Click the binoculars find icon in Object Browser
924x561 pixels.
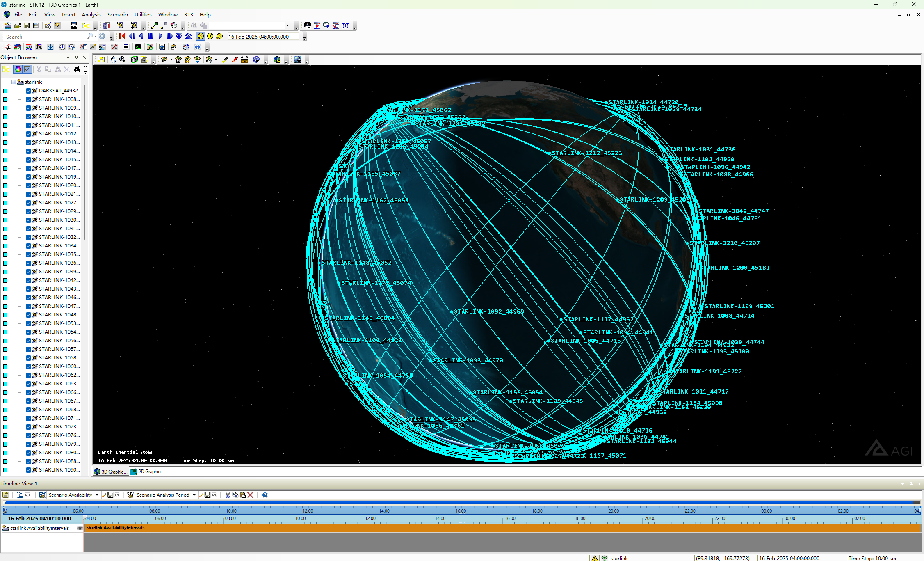pos(77,69)
